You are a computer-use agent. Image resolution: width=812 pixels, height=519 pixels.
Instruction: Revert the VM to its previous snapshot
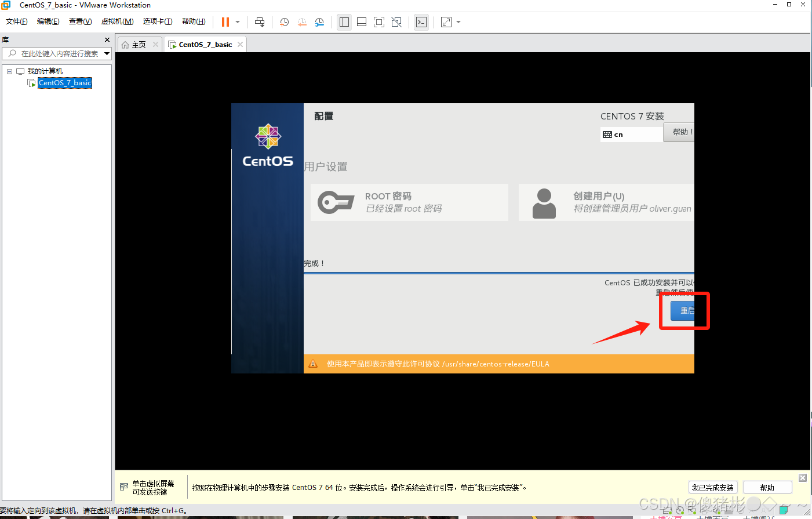click(x=302, y=22)
